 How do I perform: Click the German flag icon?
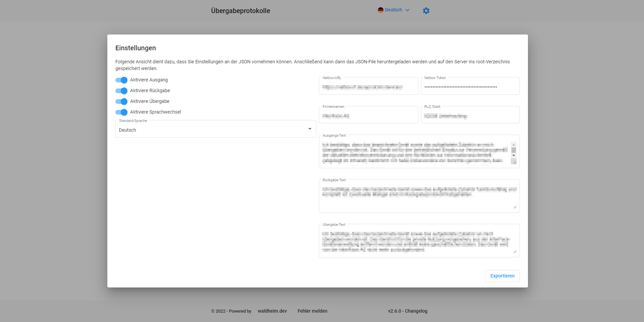pyautogui.click(x=380, y=10)
